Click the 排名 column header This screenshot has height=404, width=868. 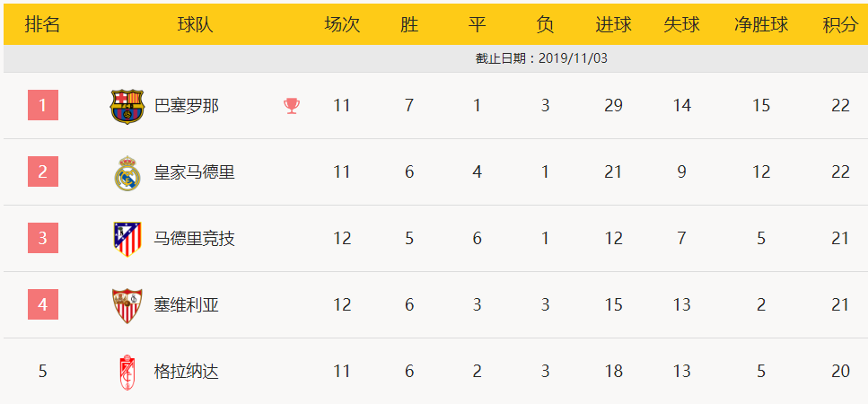click(42, 24)
